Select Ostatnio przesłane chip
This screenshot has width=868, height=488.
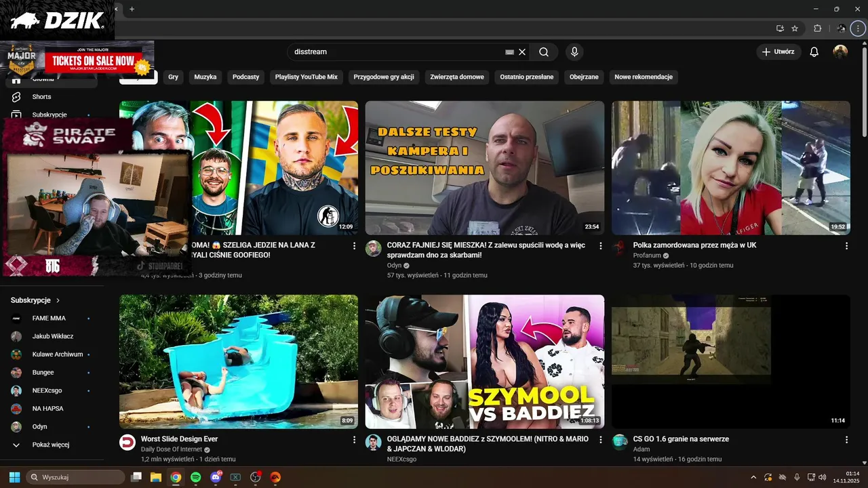[527, 77]
